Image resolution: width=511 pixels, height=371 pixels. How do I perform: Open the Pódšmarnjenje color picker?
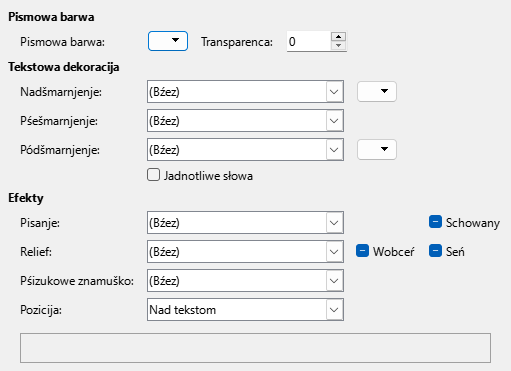pyautogui.click(x=377, y=150)
